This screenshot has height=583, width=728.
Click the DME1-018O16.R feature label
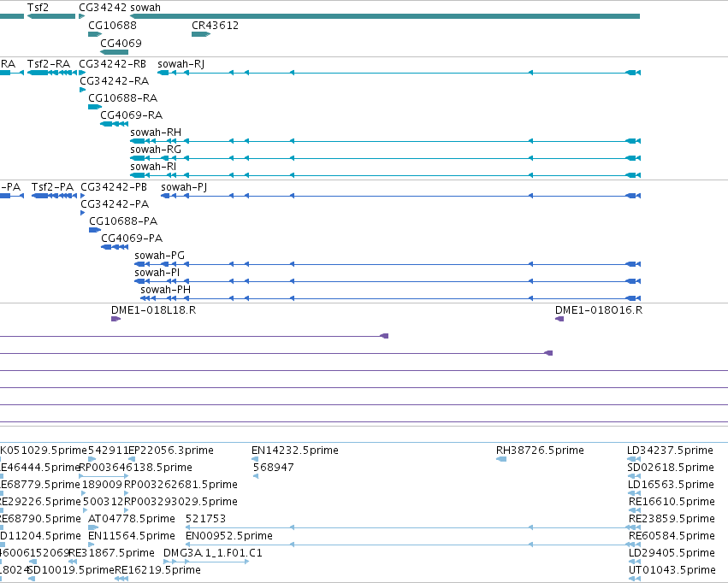pos(599,309)
